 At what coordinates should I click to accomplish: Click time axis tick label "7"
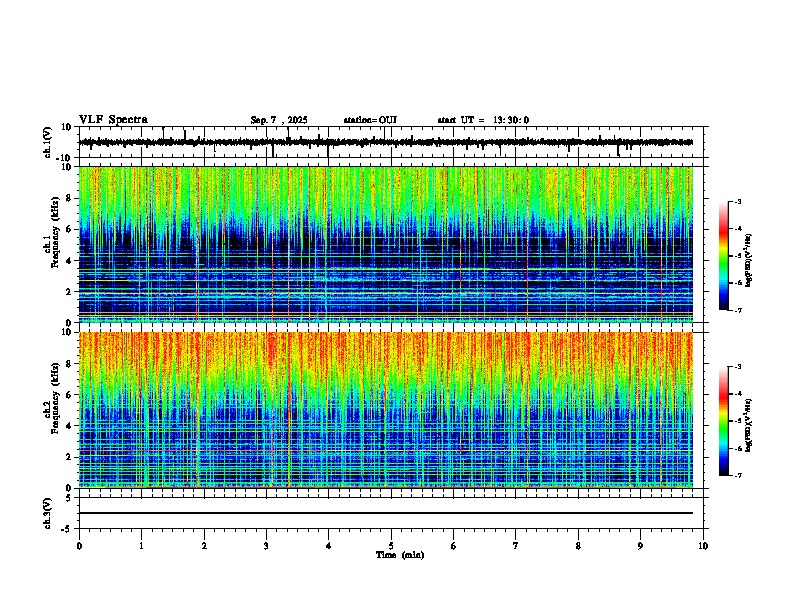coord(516,545)
